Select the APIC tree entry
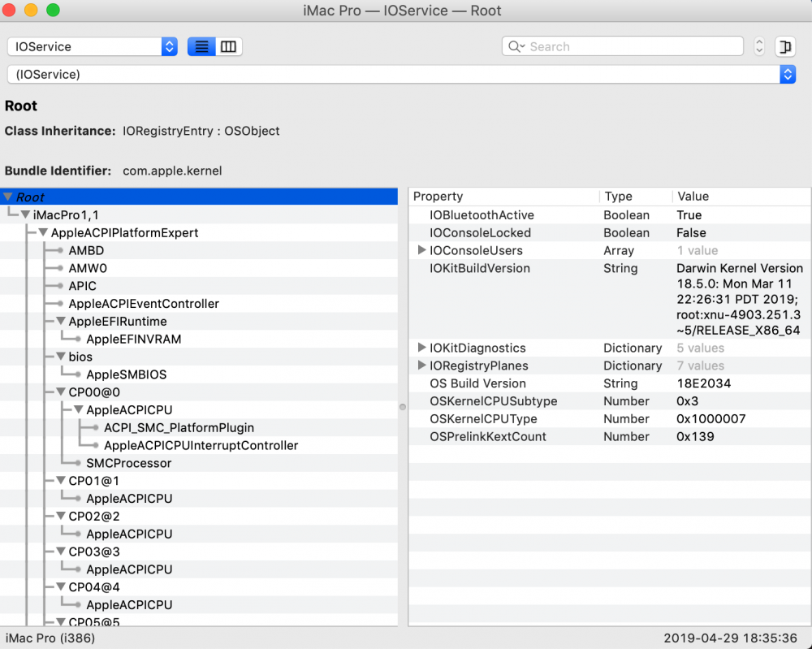This screenshot has width=812, height=649. [82, 286]
